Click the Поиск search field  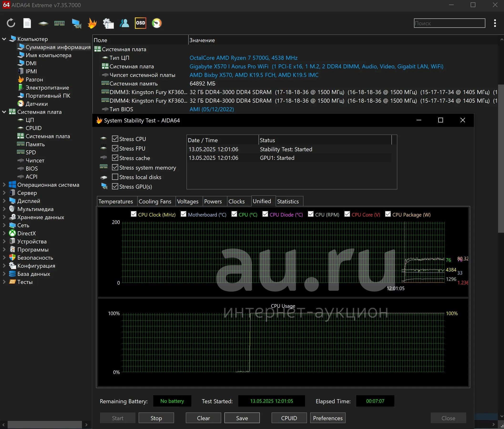pos(449,23)
